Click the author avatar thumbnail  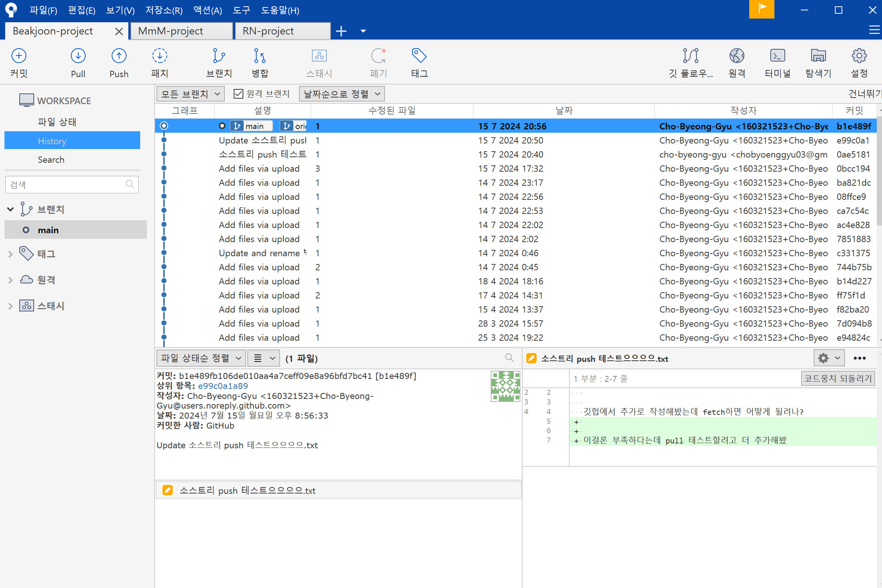[x=505, y=386]
